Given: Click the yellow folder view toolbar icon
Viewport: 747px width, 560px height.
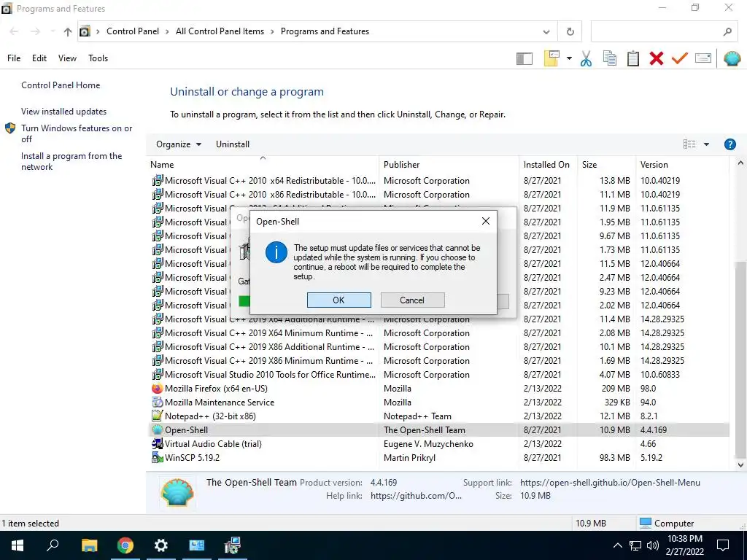Looking at the screenshot, I should 551,58.
